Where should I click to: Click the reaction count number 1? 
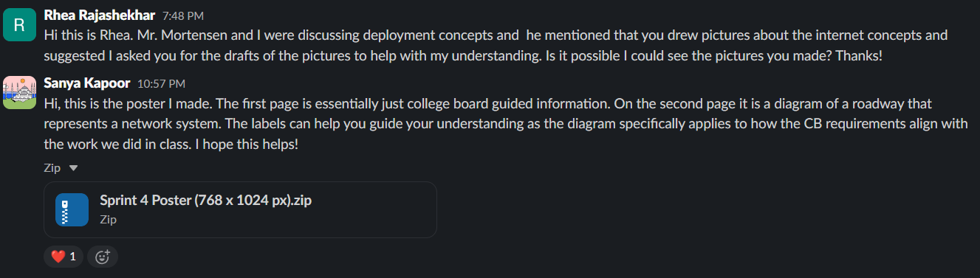[72, 257]
